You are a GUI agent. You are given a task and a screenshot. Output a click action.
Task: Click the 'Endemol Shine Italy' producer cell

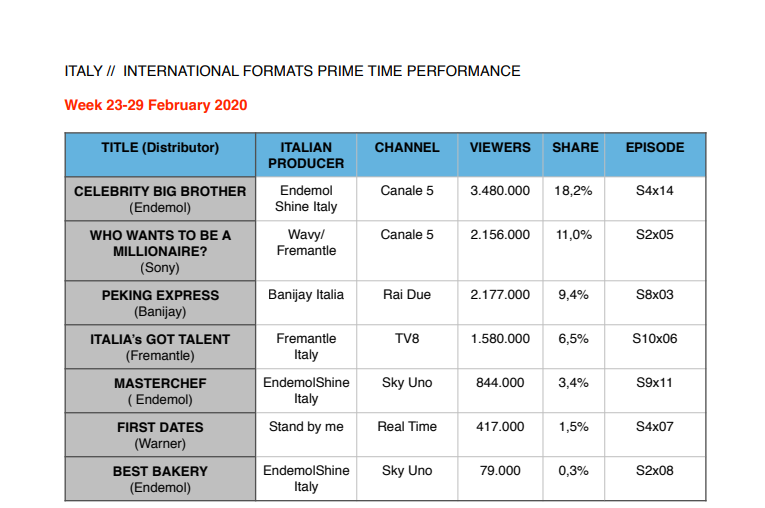pos(306,199)
